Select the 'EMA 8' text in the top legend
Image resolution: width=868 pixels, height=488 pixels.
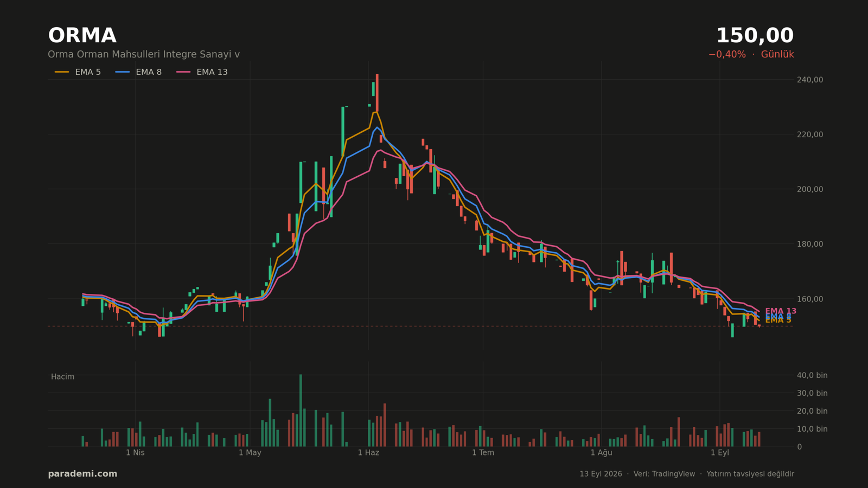pos(149,72)
